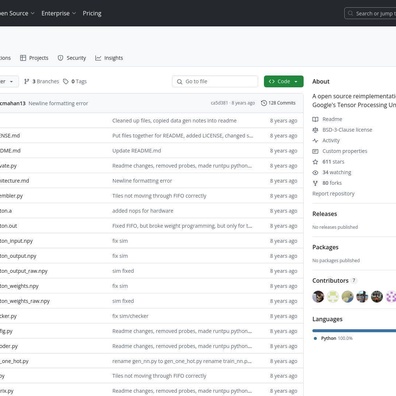This screenshot has width=396, height=396.
Task: Open Custom properties
Action: [345, 151]
